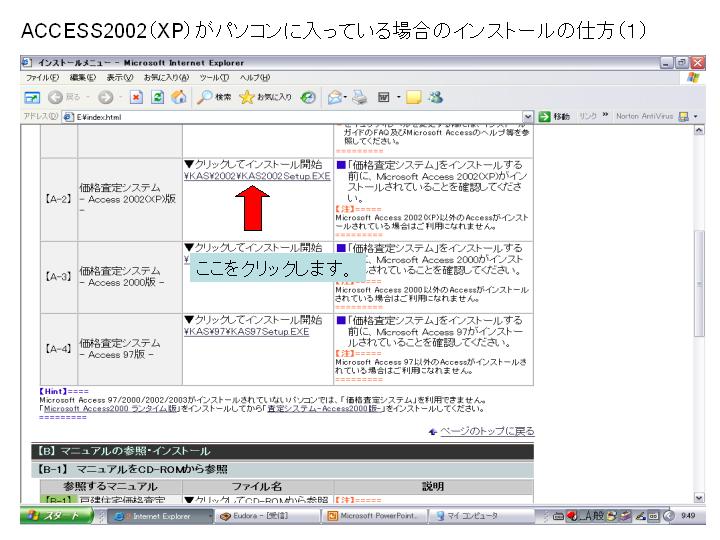The height and width of the screenshot is (540, 720).
Task: Open the Messenger people icon
Action: tap(435, 97)
